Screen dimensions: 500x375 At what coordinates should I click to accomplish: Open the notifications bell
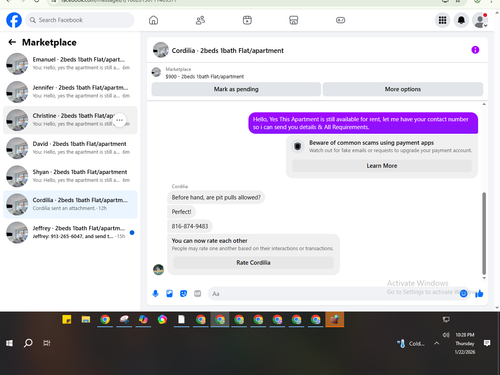click(461, 20)
